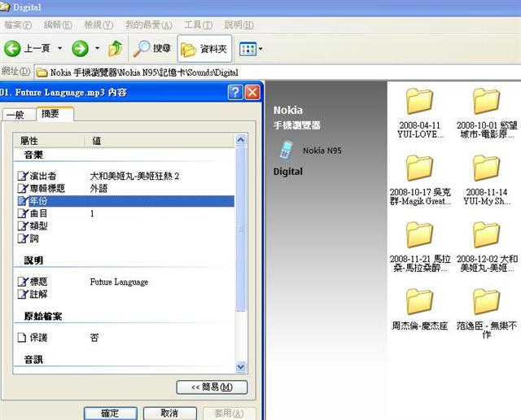
Task: Select the 2008-10-17 吳克群-Magik Great folder
Action: (420, 180)
